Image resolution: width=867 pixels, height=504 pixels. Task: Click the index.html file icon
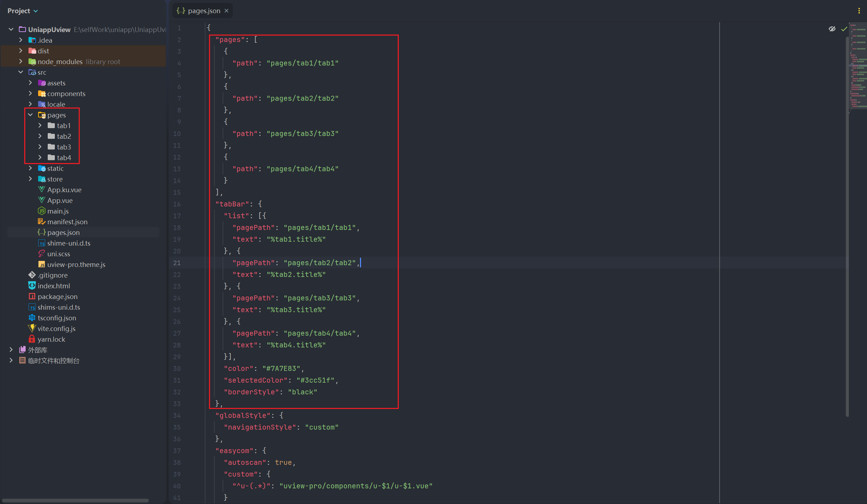[32, 285]
